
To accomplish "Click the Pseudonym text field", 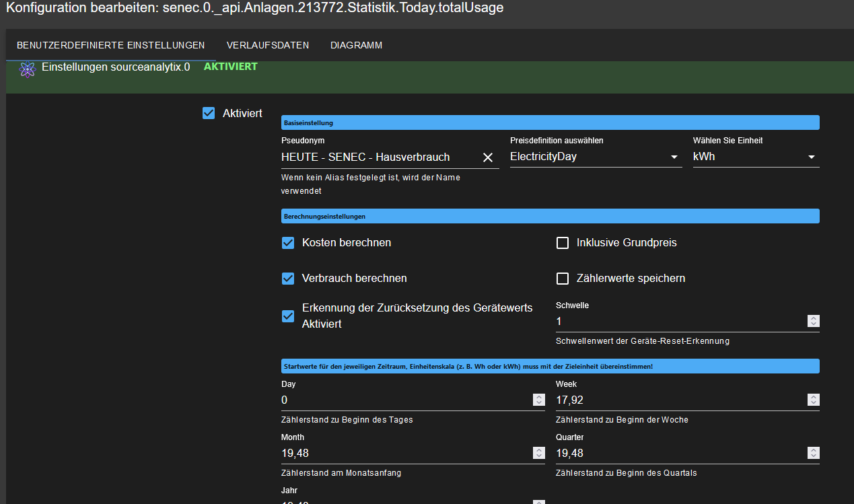I will 377,157.
